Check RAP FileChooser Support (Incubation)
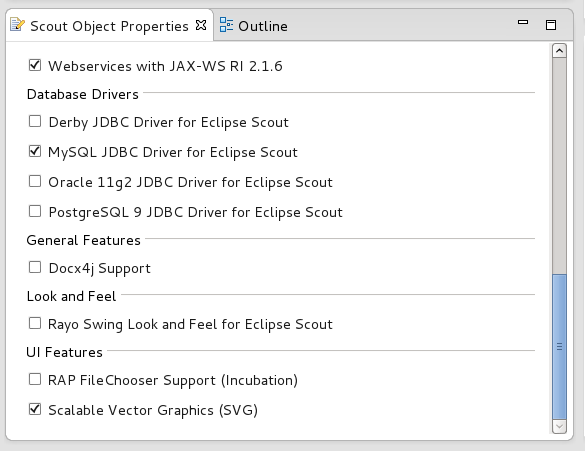This screenshot has width=585, height=451. pyautogui.click(x=35, y=379)
